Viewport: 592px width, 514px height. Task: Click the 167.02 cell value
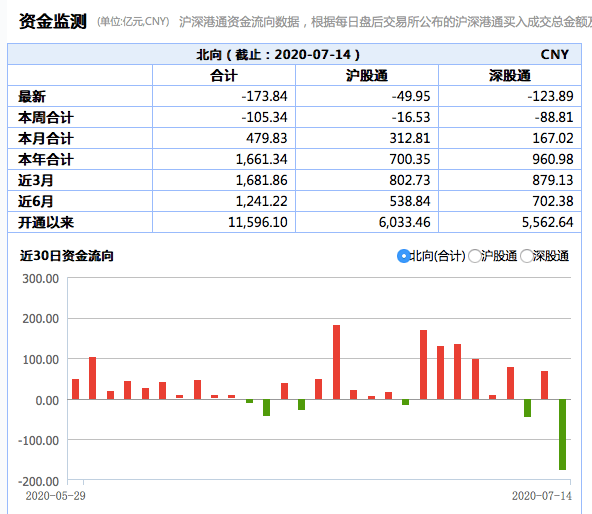click(553, 138)
